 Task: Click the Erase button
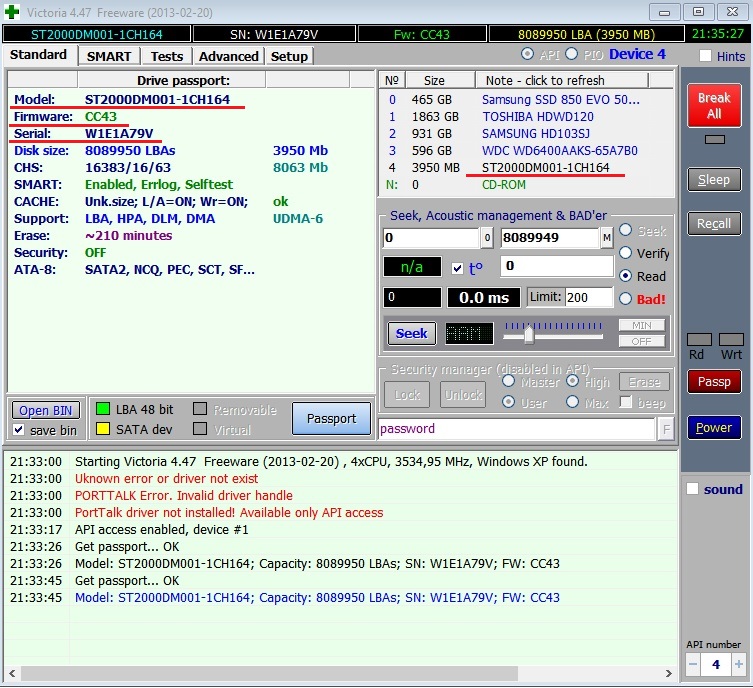click(x=644, y=382)
